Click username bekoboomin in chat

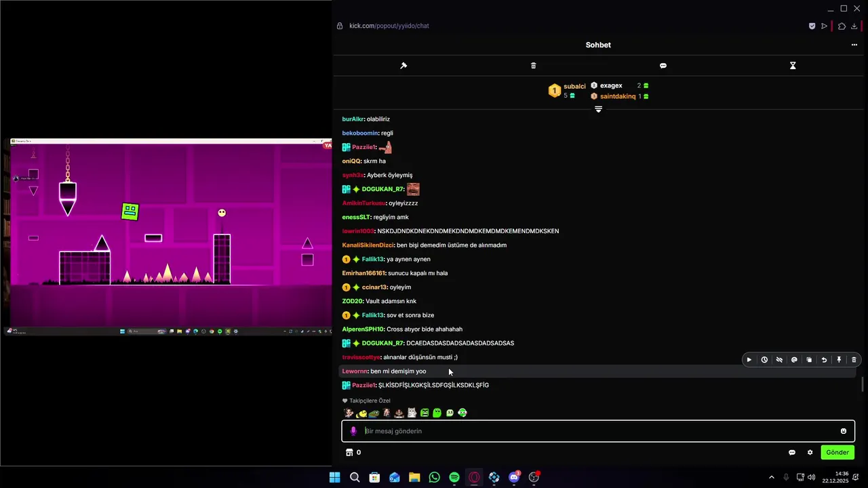(360, 133)
